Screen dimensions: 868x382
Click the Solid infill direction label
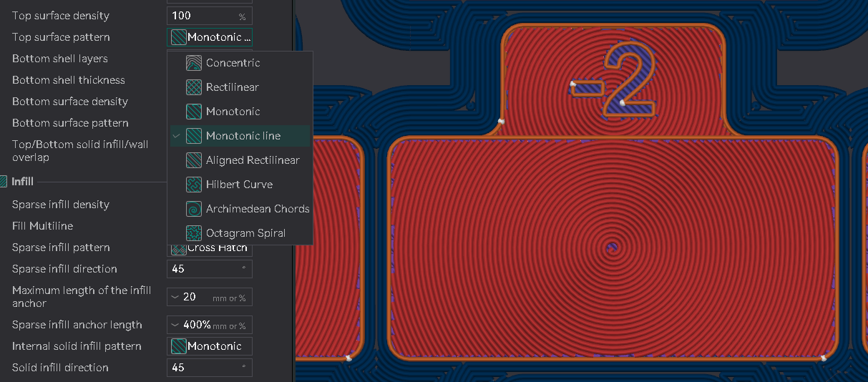coord(60,368)
